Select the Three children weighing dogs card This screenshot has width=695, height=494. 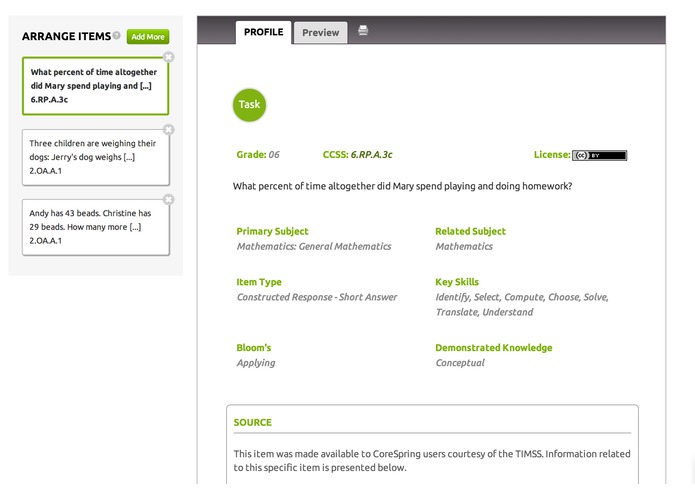click(x=96, y=157)
